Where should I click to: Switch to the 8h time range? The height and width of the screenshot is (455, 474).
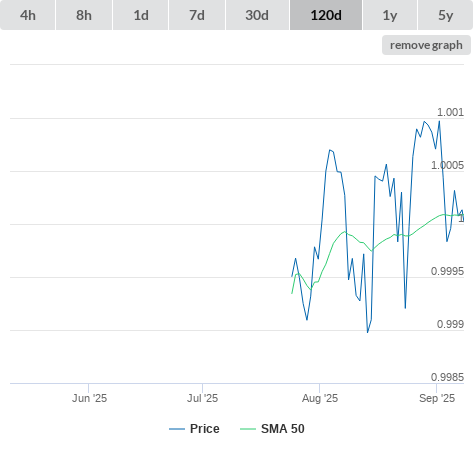(x=84, y=15)
